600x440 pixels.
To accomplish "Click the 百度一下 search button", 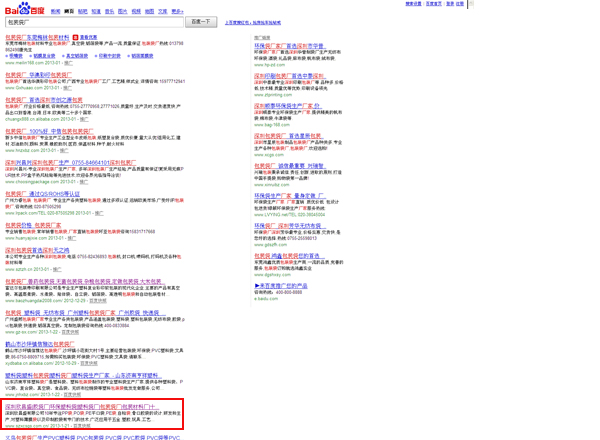I will [201, 21].
